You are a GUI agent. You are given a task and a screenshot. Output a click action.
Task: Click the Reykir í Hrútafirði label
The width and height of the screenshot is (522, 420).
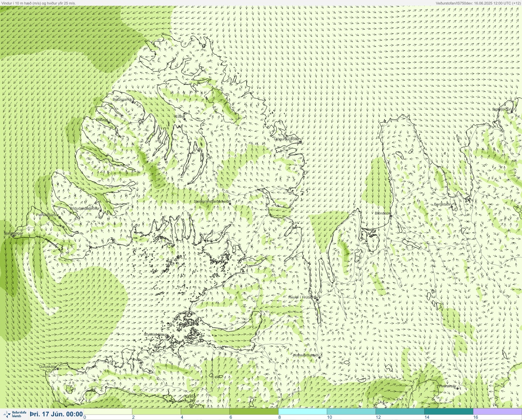pos(303,297)
